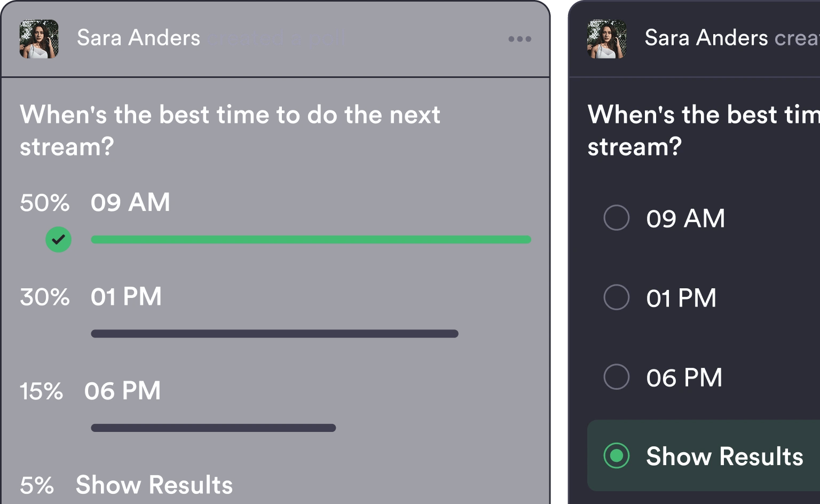Click the green checkmark beside the 09 AM bar
Screen dimensions: 820x504
(x=59, y=240)
